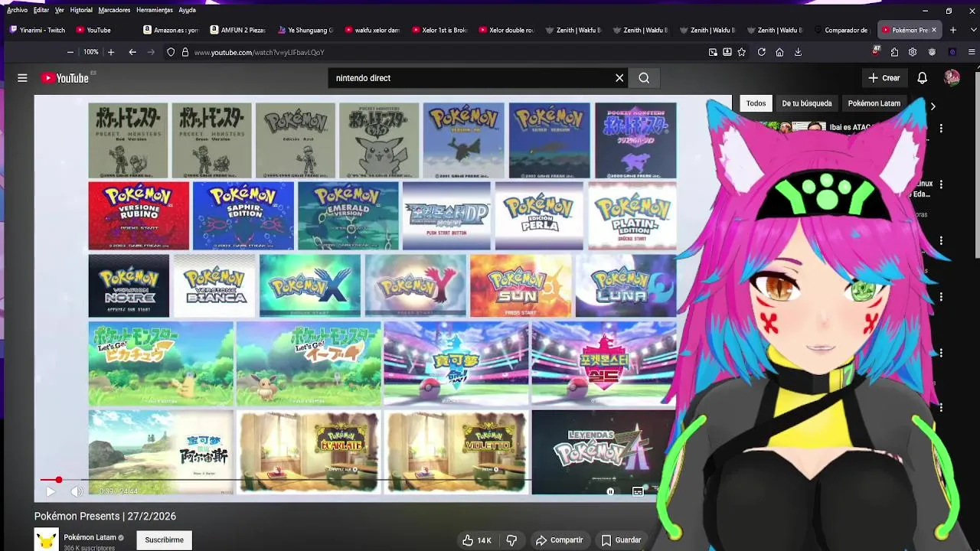List all tabs with the dropdown arrow
The image size is (980, 551).
pyautogui.click(x=972, y=30)
